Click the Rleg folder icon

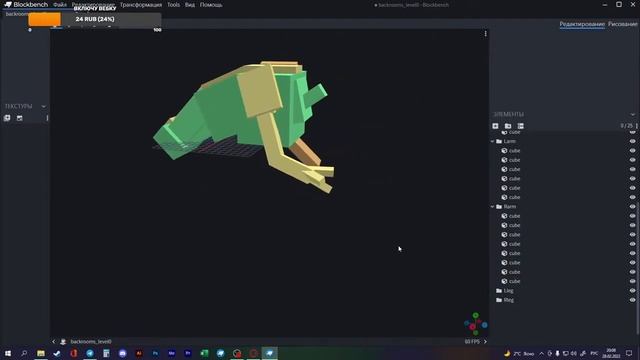[499, 300]
